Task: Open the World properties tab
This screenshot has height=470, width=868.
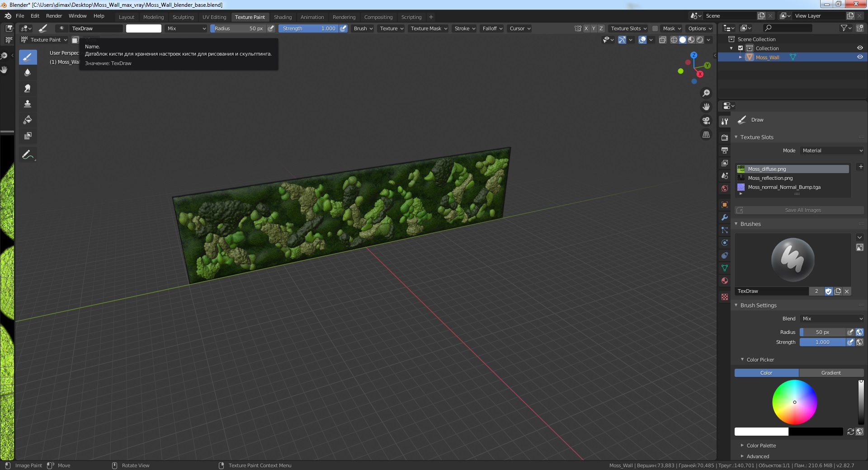Action: click(x=725, y=188)
